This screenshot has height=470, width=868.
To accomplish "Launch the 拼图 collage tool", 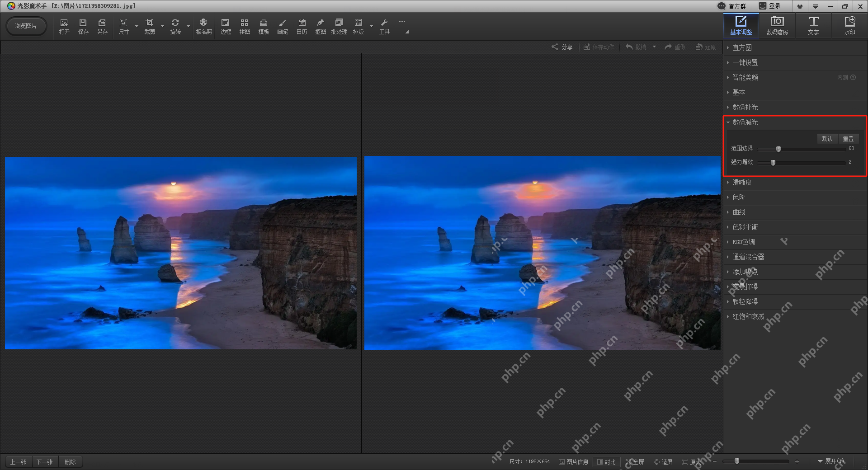I will tap(245, 27).
